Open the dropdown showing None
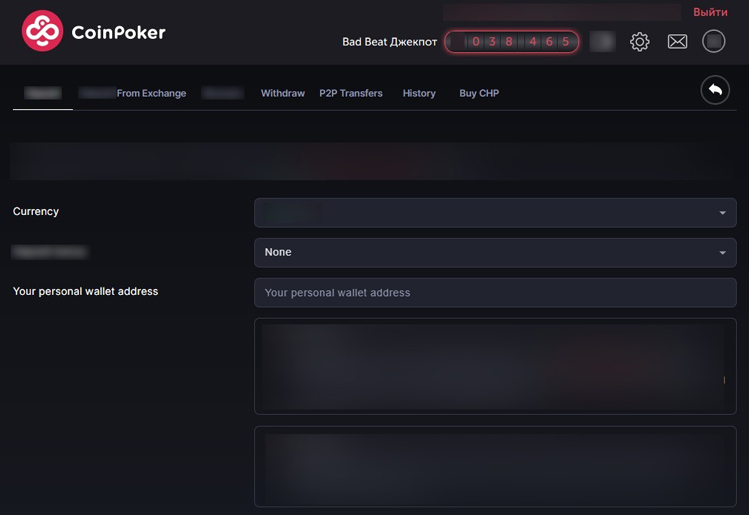This screenshot has width=749, height=515. click(495, 253)
